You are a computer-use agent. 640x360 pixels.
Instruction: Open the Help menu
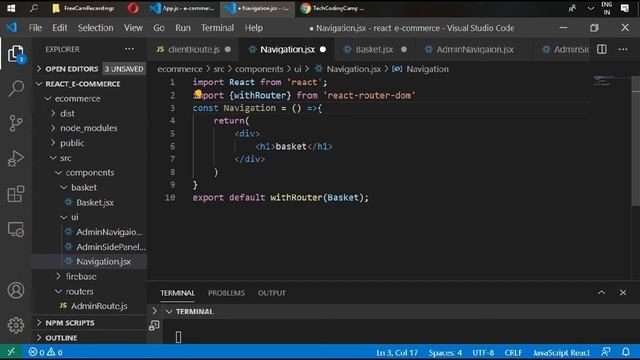pyautogui.click(x=253, y=28)
